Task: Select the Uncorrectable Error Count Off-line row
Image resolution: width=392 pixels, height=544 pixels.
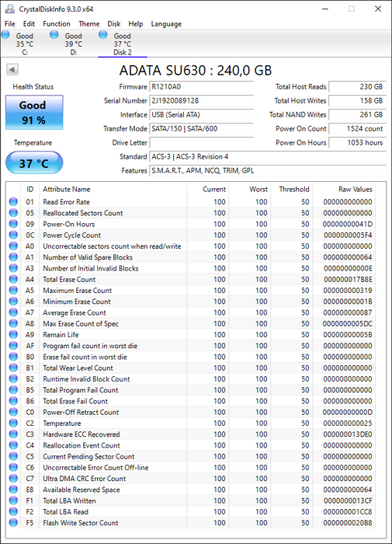Action: 191,467
